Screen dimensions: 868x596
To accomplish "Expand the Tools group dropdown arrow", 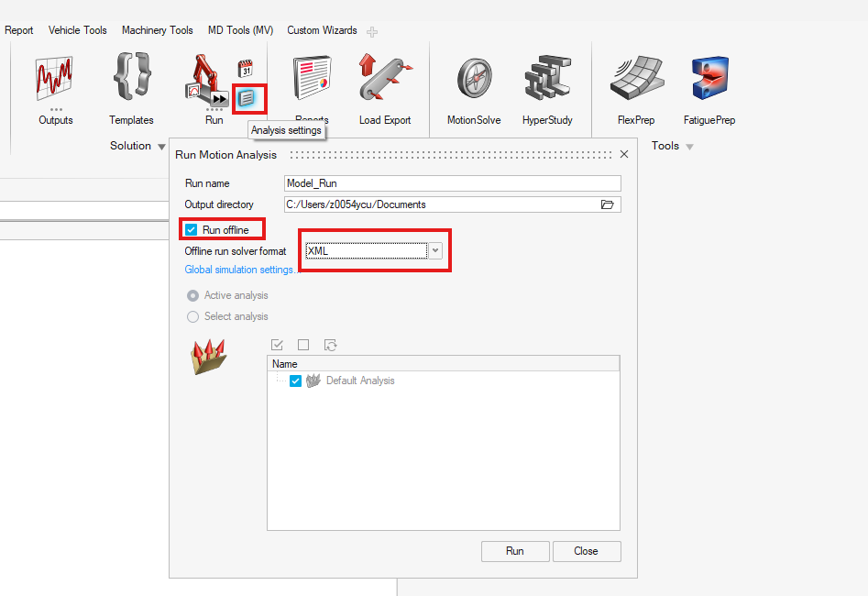I will coord(690,147).
